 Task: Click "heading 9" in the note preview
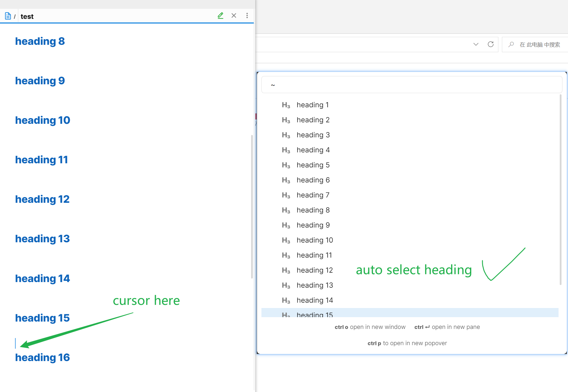40,80
